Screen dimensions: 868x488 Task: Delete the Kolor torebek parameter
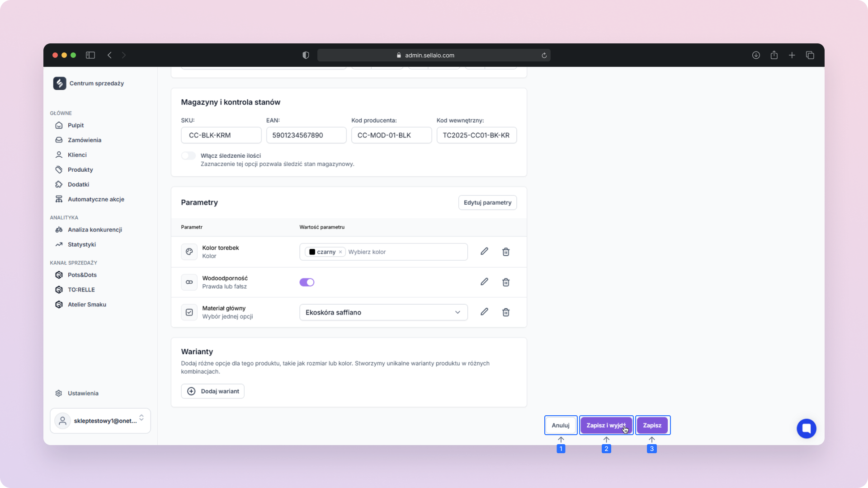click(506, 252)
